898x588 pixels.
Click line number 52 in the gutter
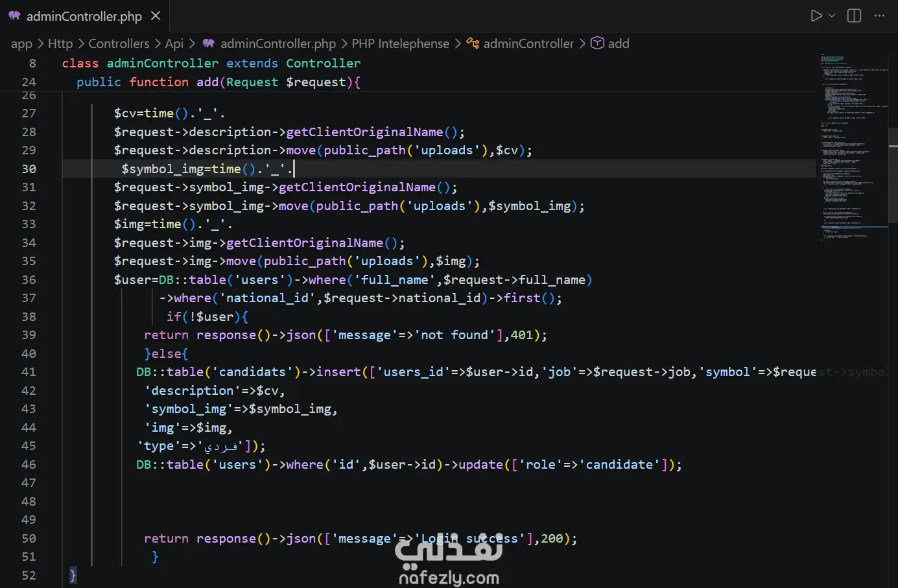tap(29, 576)
